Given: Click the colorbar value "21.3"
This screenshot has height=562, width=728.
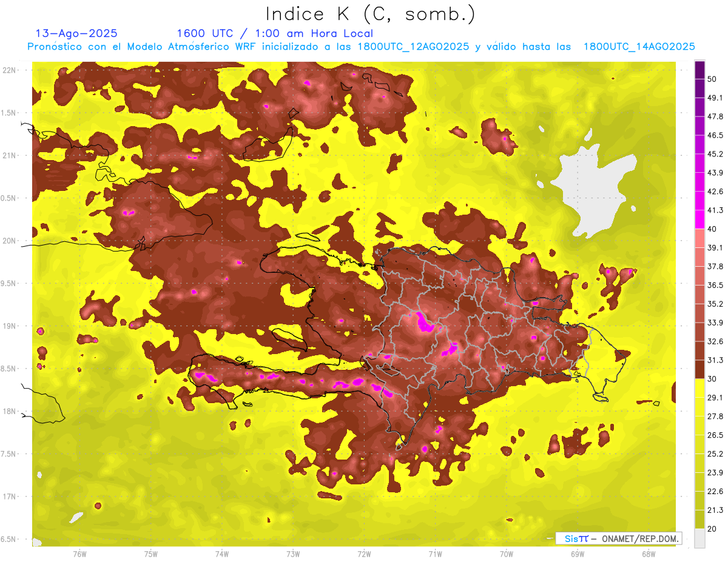Looking at the screenshot, I should [x=715, y=510].
